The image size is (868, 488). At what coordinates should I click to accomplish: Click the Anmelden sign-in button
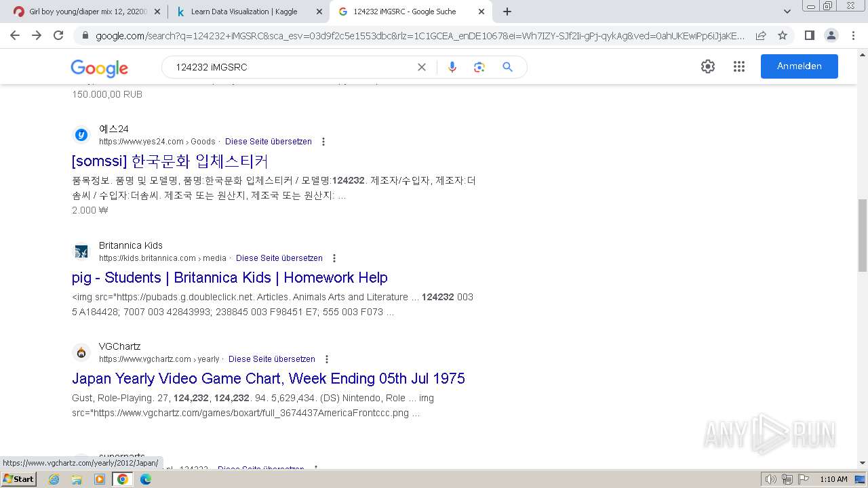pyautogui.click(x=800, y=66)
